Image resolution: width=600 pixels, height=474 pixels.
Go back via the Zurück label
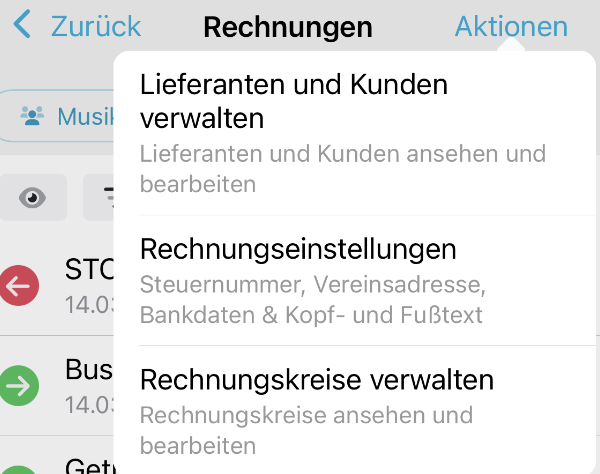click(x=96, y=26)
